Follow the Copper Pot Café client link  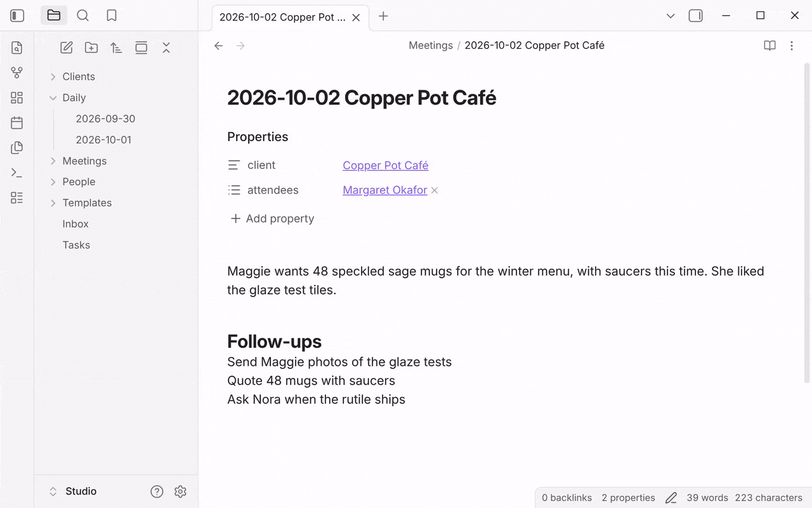386,166
